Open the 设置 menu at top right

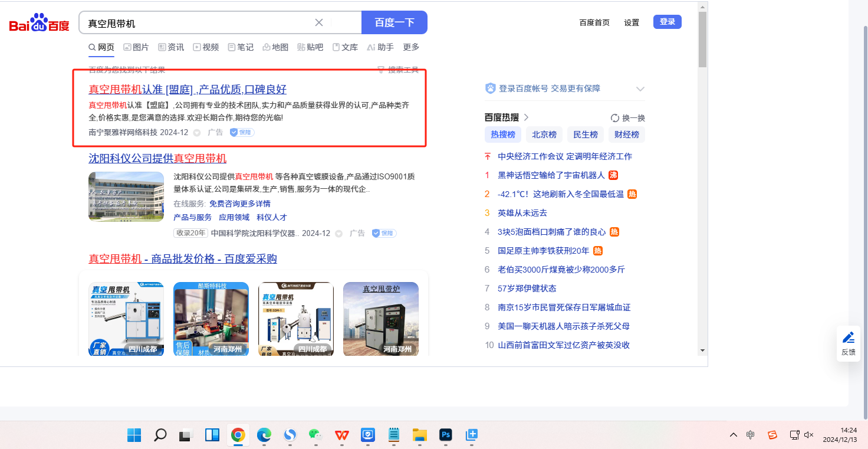tap(632, 22)
